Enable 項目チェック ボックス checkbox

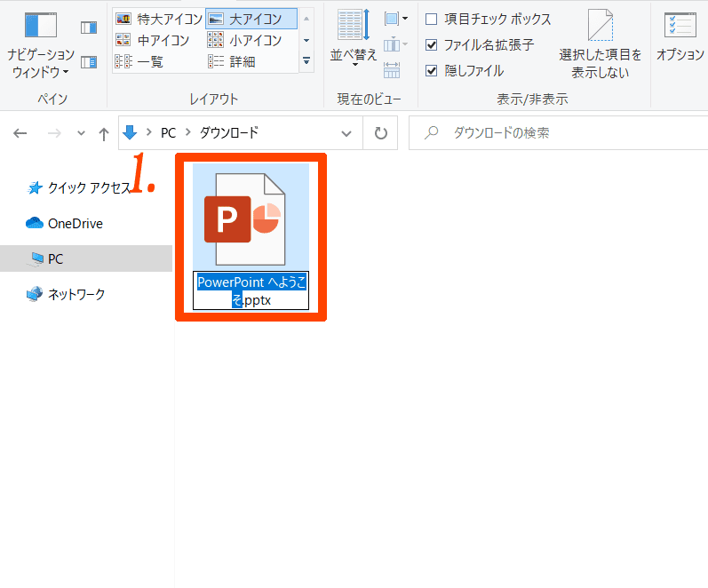(432, 20)
